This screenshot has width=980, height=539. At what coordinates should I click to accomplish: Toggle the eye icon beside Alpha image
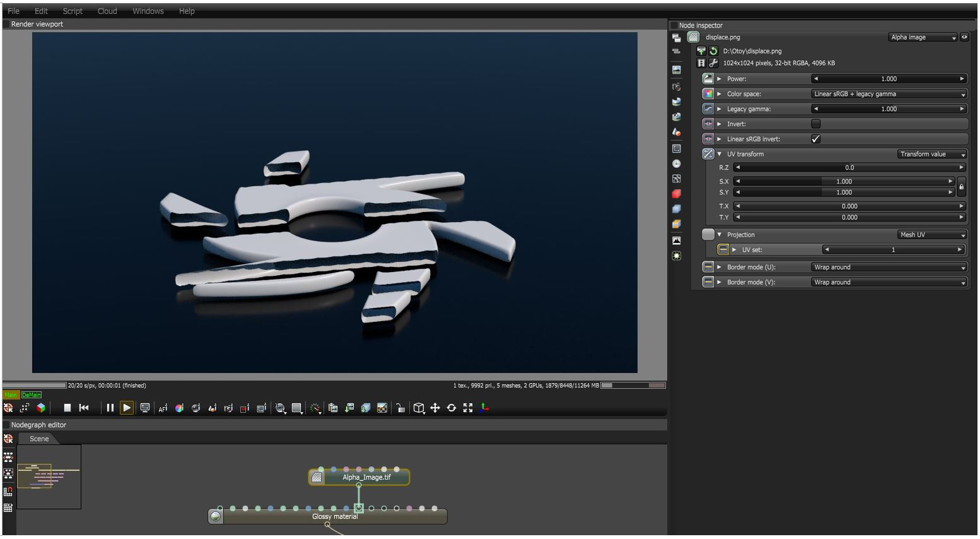pyautogui.click(x=965, y=37)
